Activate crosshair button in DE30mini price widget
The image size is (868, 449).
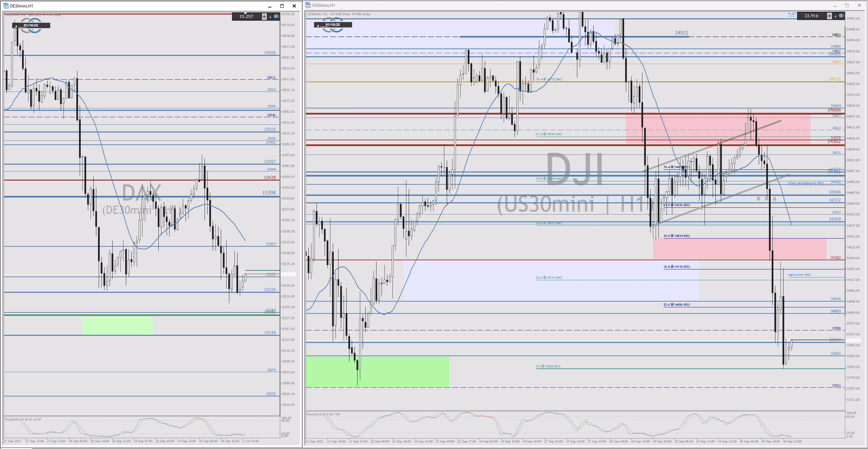(264, 16)
